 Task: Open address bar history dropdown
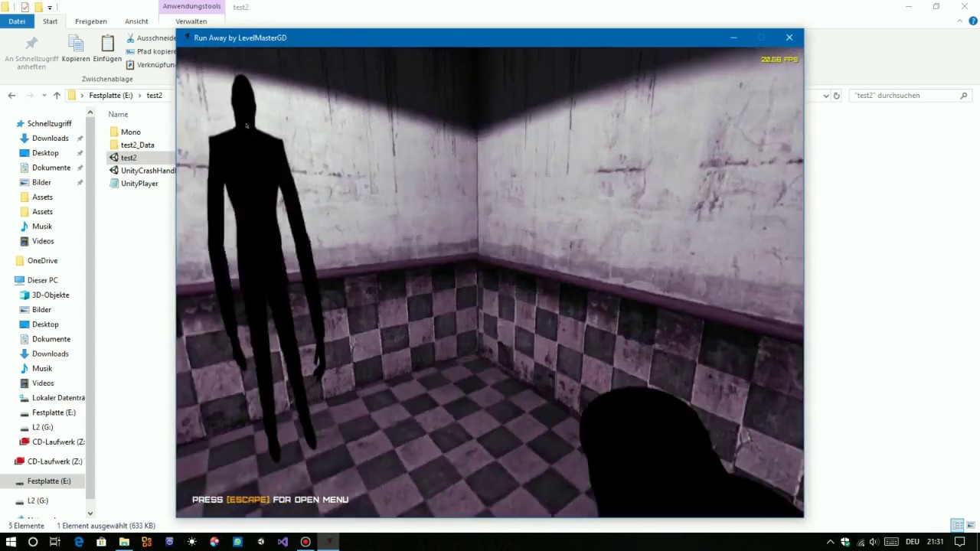tap(825, 96)
